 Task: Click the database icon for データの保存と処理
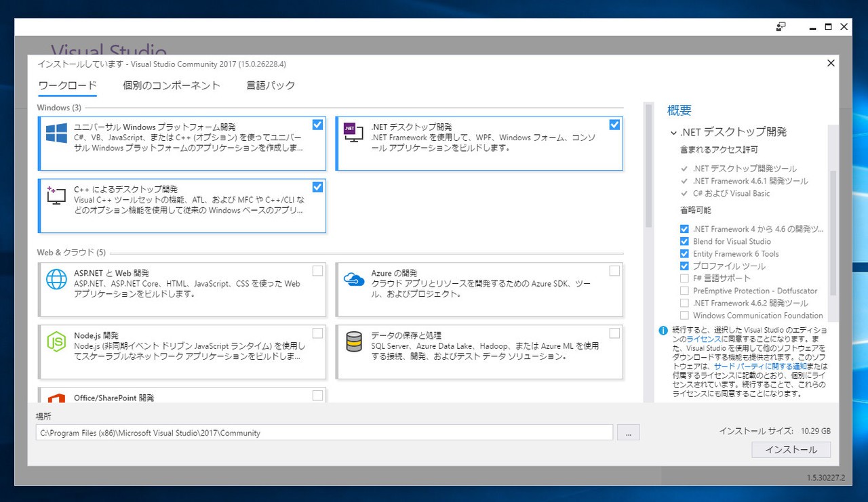click(x=353, y=341)
